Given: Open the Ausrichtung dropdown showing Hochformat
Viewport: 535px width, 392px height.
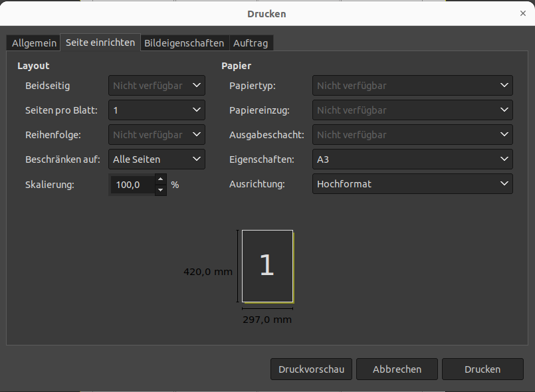Looking at the screenshot, I should point(412,184).
